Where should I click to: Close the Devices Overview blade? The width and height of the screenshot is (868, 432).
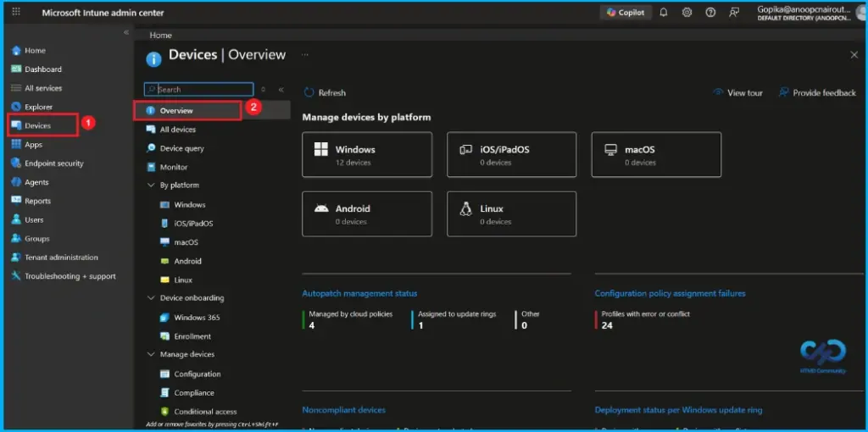point(854,55)
